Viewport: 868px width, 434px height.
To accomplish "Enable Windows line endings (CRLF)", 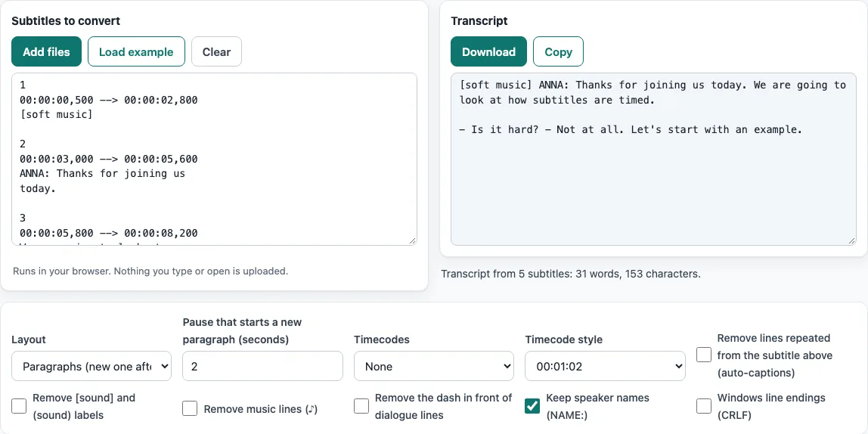I will click(704, 406).
